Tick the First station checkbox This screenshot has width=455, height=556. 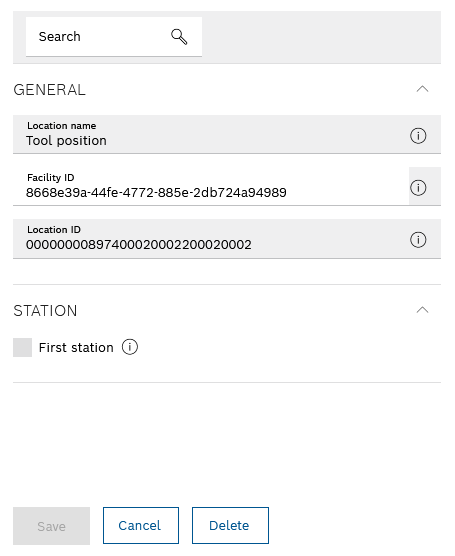22,347
